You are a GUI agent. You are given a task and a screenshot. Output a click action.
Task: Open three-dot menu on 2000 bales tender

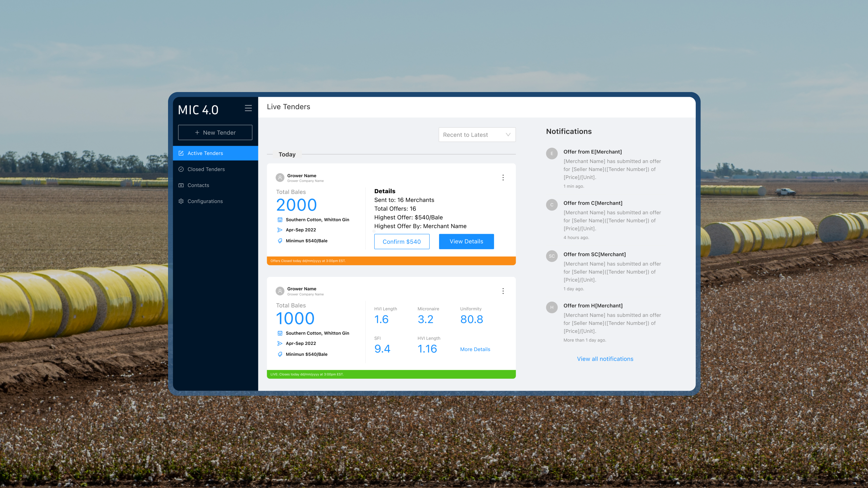[x=503, y=177]
